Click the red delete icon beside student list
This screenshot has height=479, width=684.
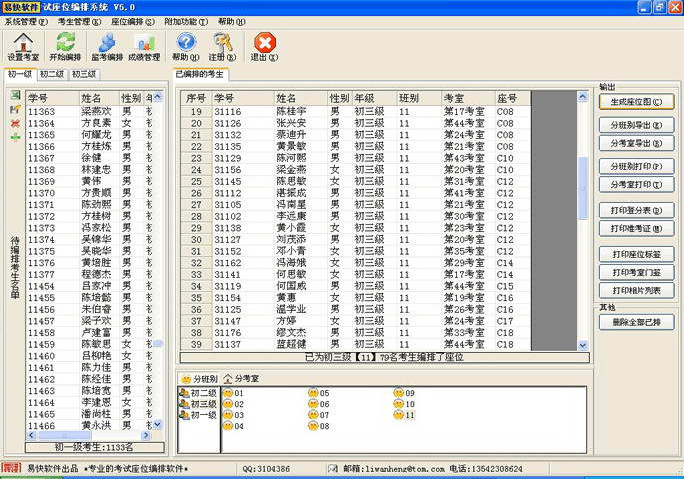(x=15, y=122)
